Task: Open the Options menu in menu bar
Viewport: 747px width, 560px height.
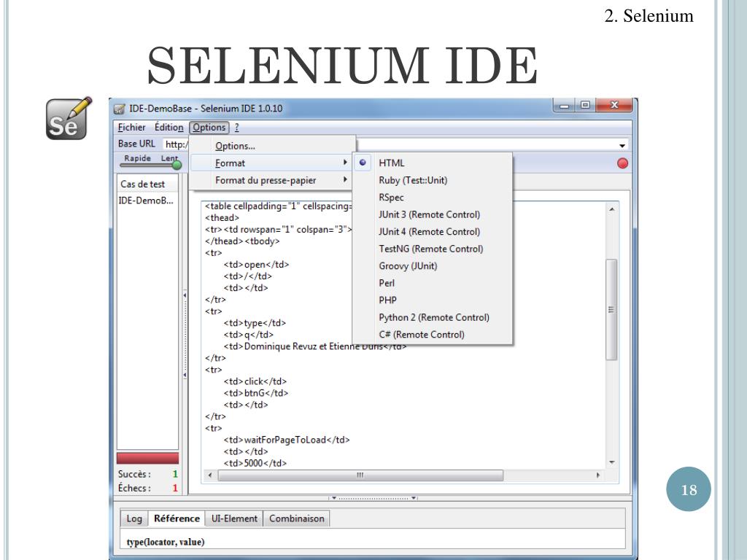Action: click(x=209, y=127)
